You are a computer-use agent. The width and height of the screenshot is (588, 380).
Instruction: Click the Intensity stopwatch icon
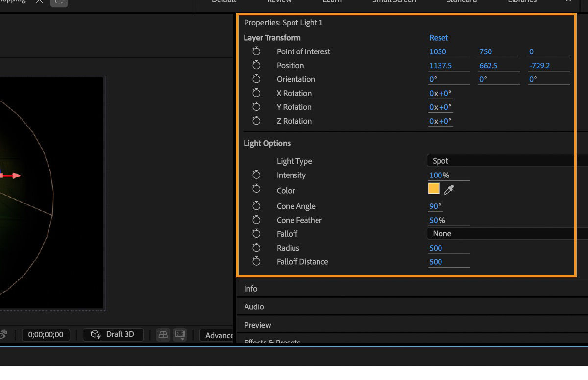(x=256, y=175)
